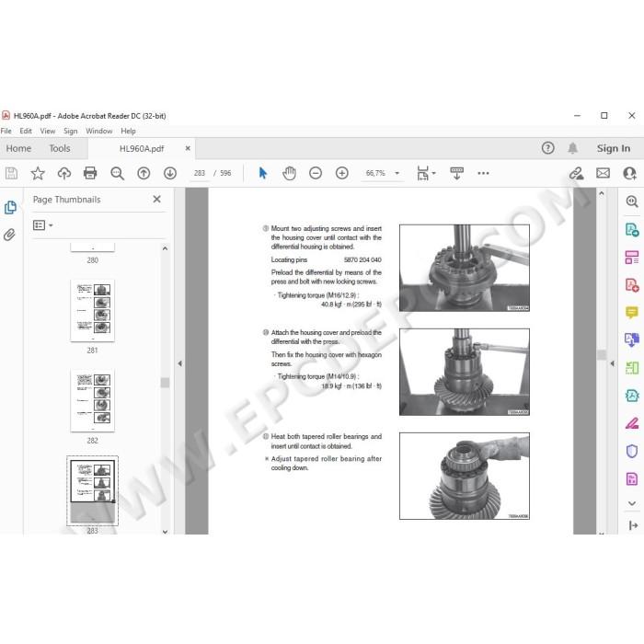644x644 pixels.
Task: Send the file by email envelope icon
Action: pos(603,173)
